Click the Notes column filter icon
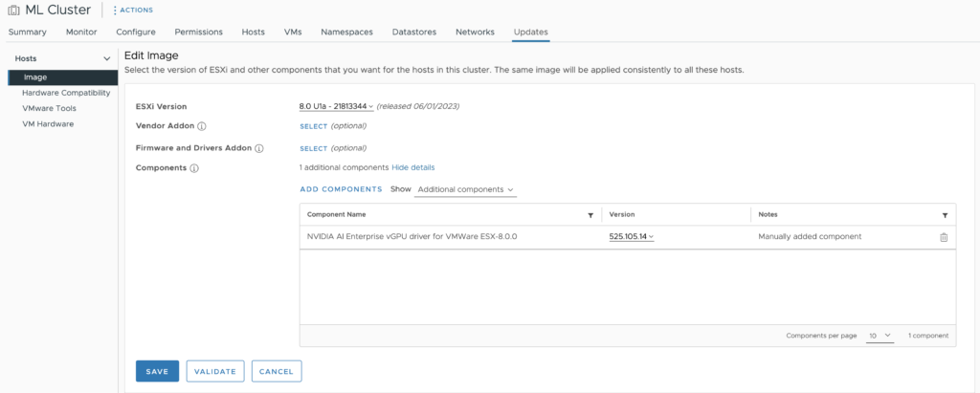The image size is (980, 393). pyautogui.click(x=945, y=215)
